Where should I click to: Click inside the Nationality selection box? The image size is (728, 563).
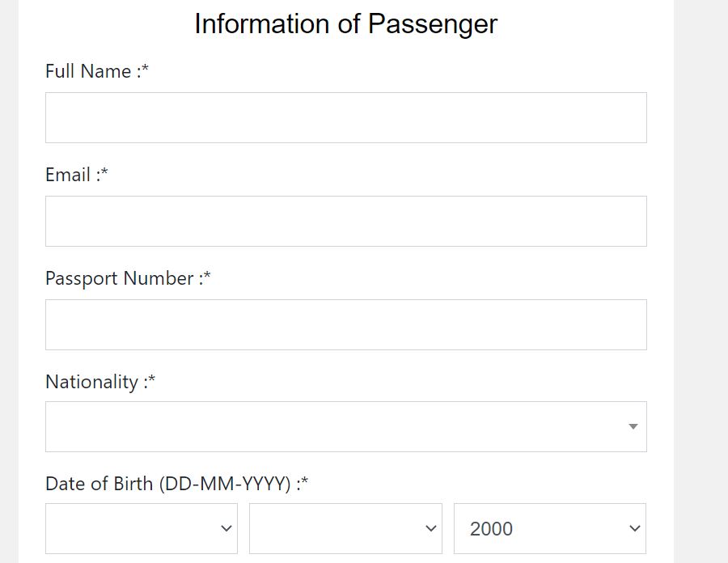(x=324, y=426)
